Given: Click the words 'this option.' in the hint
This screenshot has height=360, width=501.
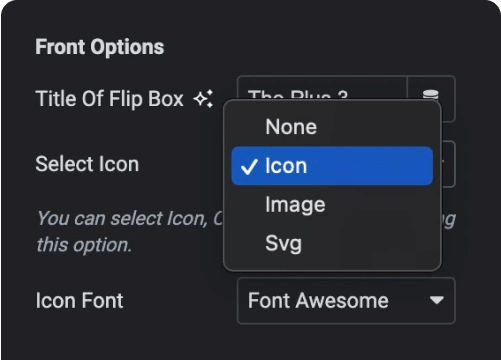Looking at the screenshot, I should 84,245.
